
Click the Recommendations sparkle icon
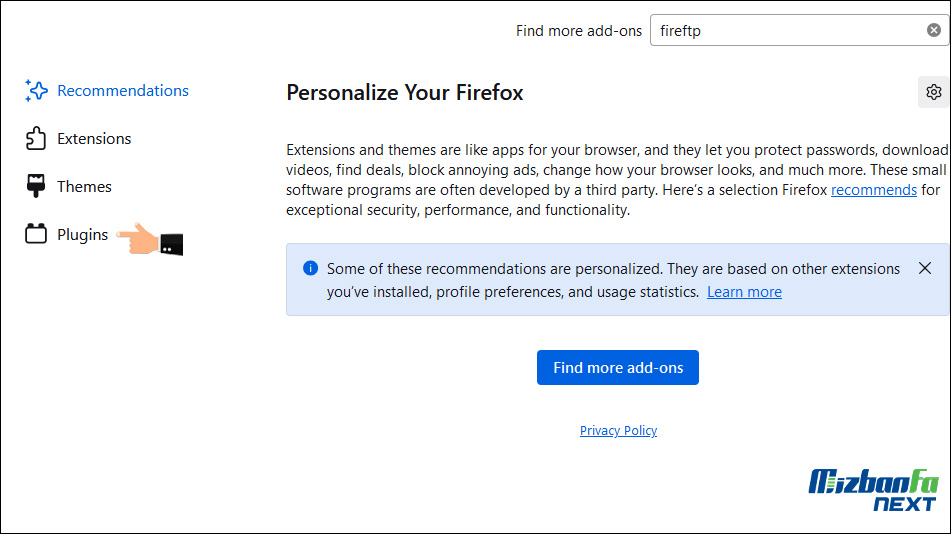[x=36, y=90]
